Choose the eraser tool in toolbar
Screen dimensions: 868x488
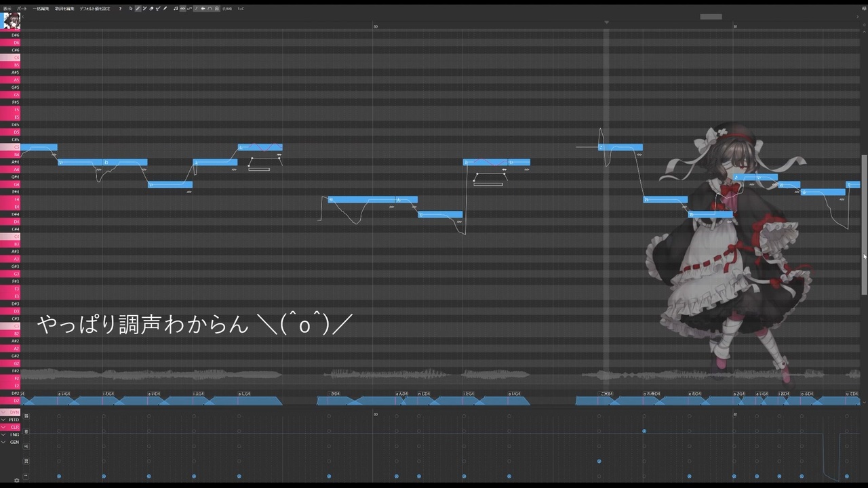(x=151, y=9)
